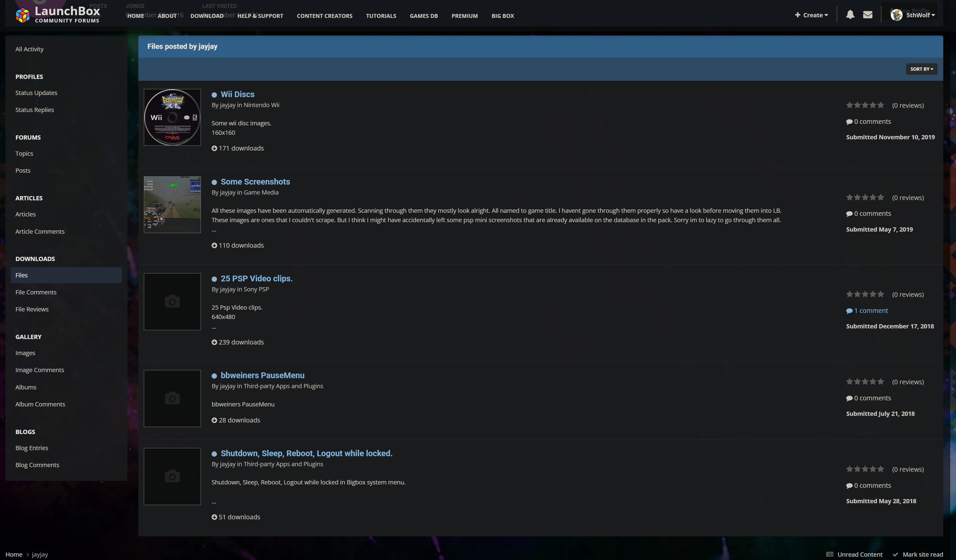Open the messages envelope icon
The height and width of the screenshot is (560, 956).
point(867,15)
